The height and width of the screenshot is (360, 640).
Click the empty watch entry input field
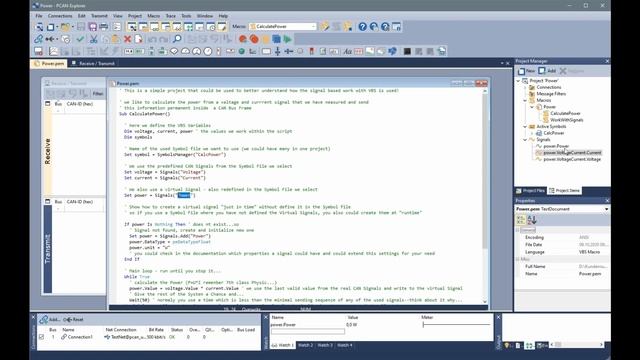308,332
